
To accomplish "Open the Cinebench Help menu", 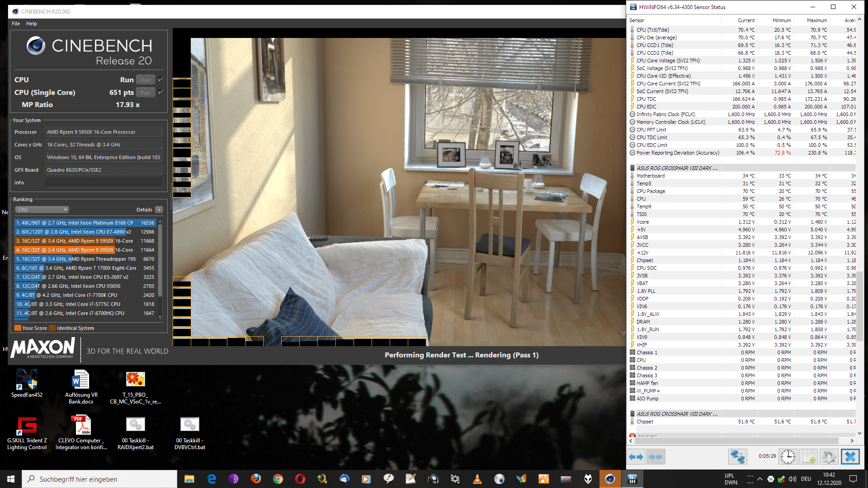I will pos(31,23).
